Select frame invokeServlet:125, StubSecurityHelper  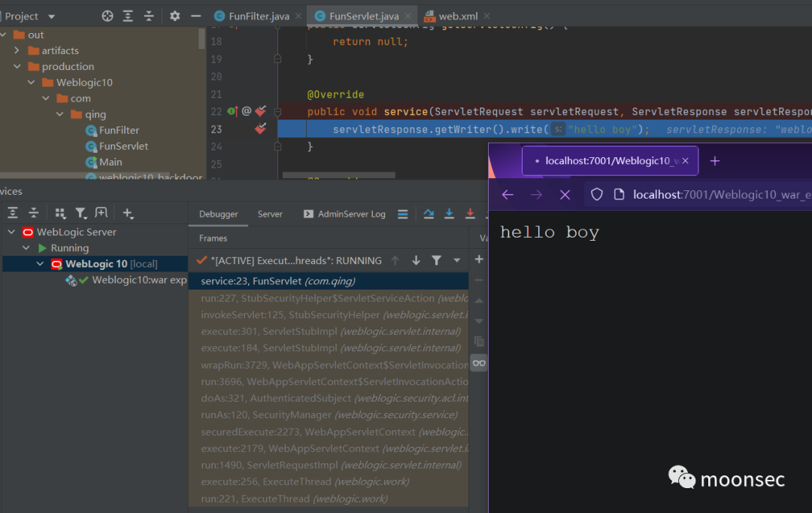pos(329,314)
